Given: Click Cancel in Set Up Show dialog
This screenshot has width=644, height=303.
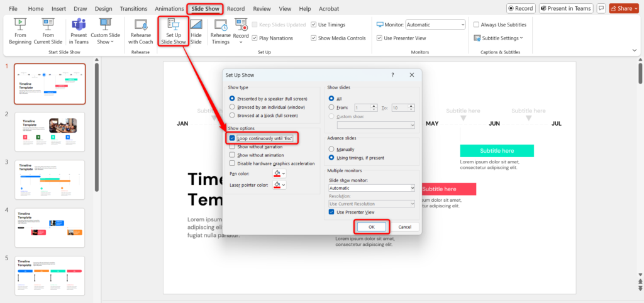Looking at the screenshot, I should [404, 226].
